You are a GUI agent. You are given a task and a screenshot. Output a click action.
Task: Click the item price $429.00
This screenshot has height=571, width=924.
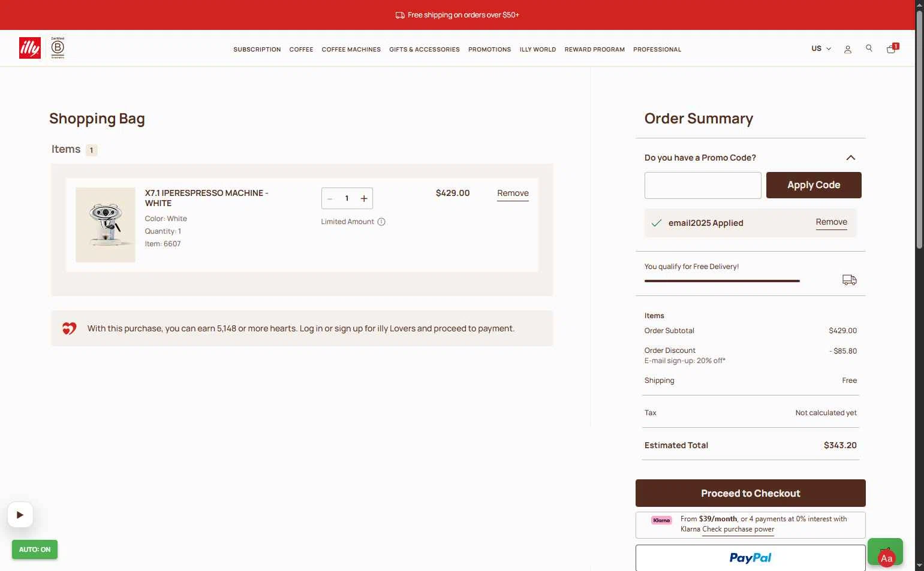(453, 193)
